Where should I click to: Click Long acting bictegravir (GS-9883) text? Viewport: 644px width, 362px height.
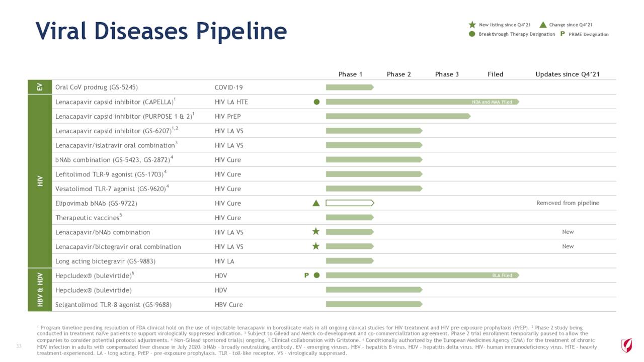point(105,261)
